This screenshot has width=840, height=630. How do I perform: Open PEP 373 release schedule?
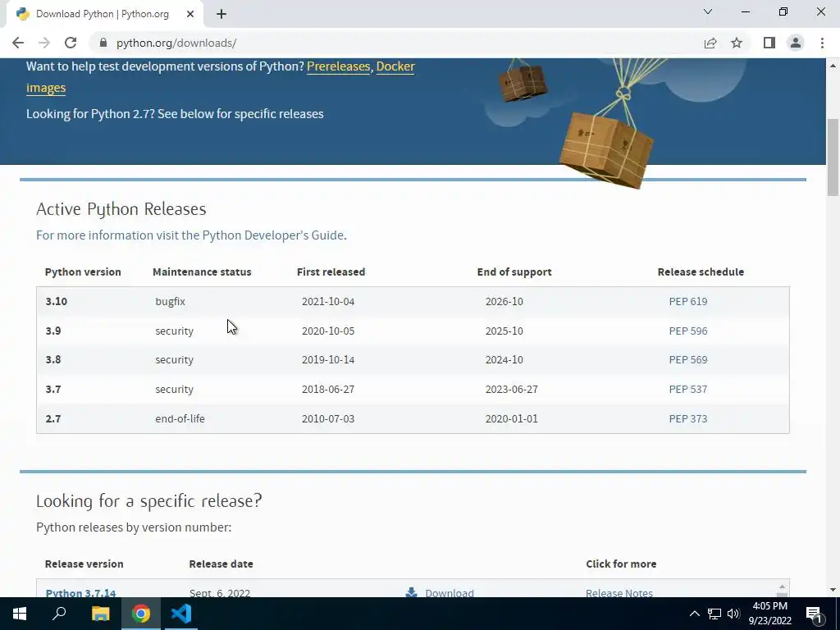(688, 419)
